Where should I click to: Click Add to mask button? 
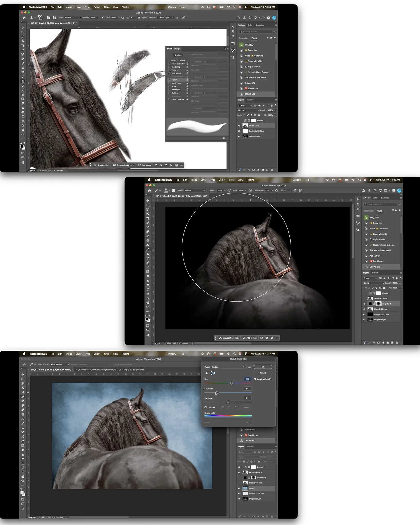pyautogui.click(x=250, y=338)
